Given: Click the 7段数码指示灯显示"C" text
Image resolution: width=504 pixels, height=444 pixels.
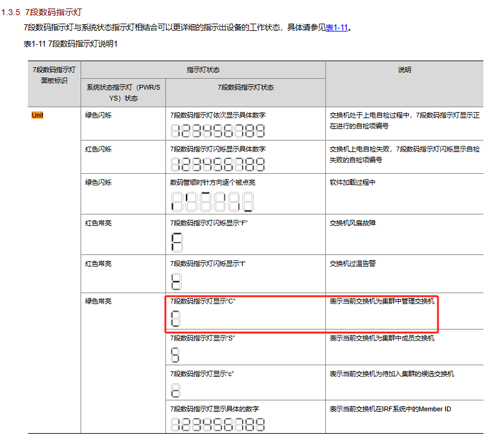Looking at the screenshot, I should (202, 301).
